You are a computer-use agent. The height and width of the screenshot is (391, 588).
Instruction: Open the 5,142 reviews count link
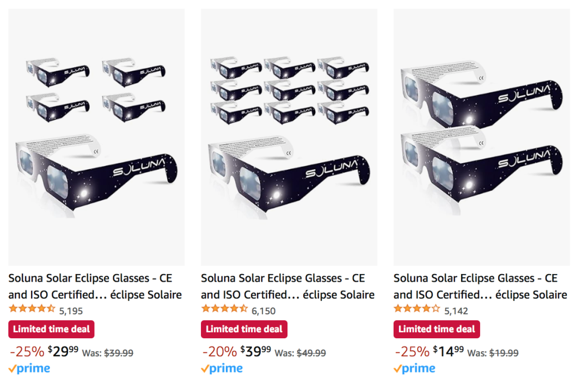456,311
